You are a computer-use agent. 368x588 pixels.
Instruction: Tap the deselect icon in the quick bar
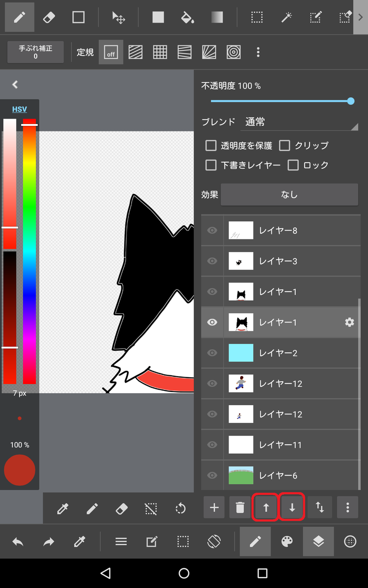click(x=150, y=509)
